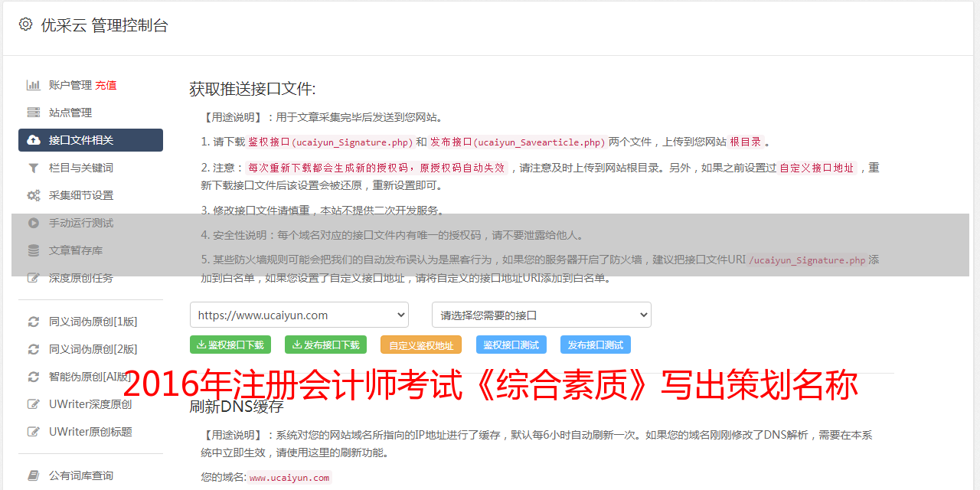Image resolution: width=980 pixels, height=490 pixels.
Task: Click the red 充值 recharge link
Action: [106, 85]
